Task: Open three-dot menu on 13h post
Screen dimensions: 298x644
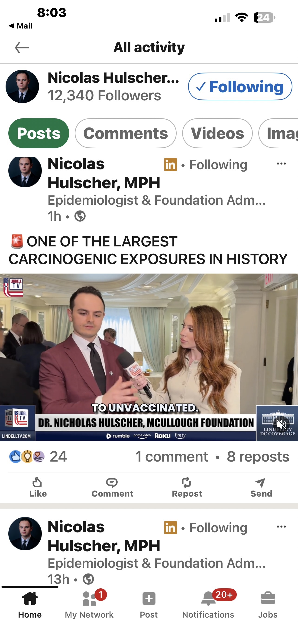Action: pyautogui.click(x=281, y=526)
